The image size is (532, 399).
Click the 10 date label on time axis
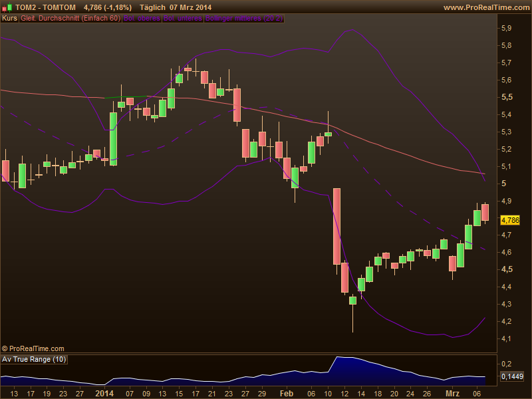[x=328, y=394]
